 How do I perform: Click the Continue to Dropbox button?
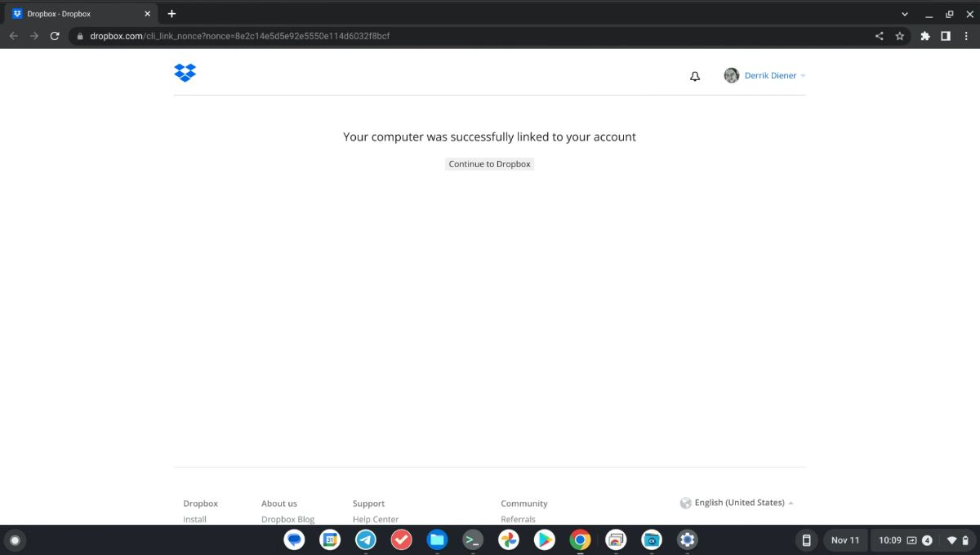click(x=489, y=163)
